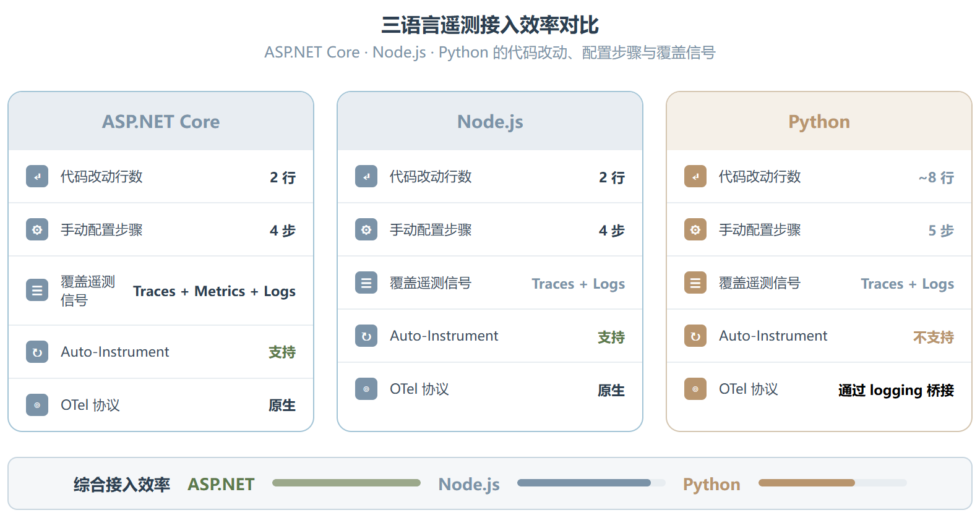Click the signals list icon in ASP.NET Core card
Viewport: 980px width, 518px height.
pos(37,291)
